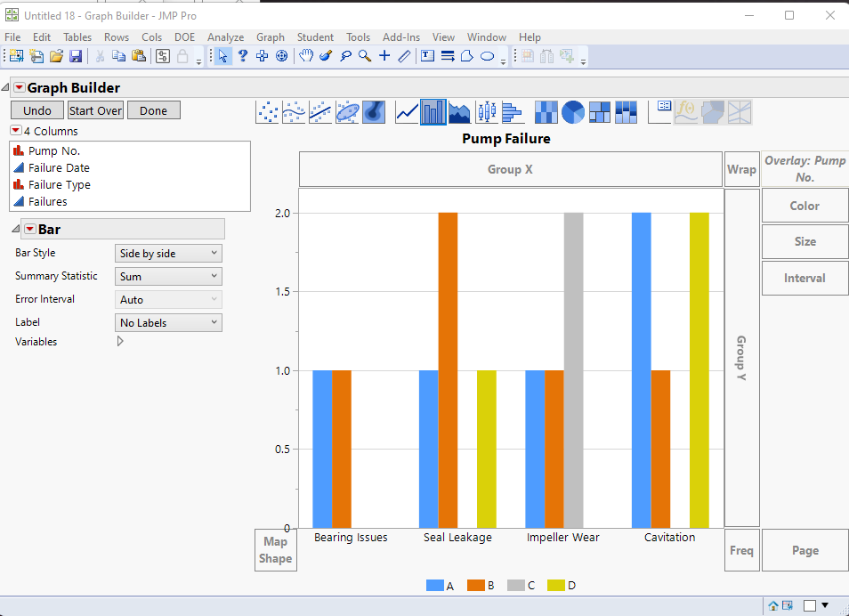
Task: Expand the Variables disclosure triangle
Action: coord(120,341)
